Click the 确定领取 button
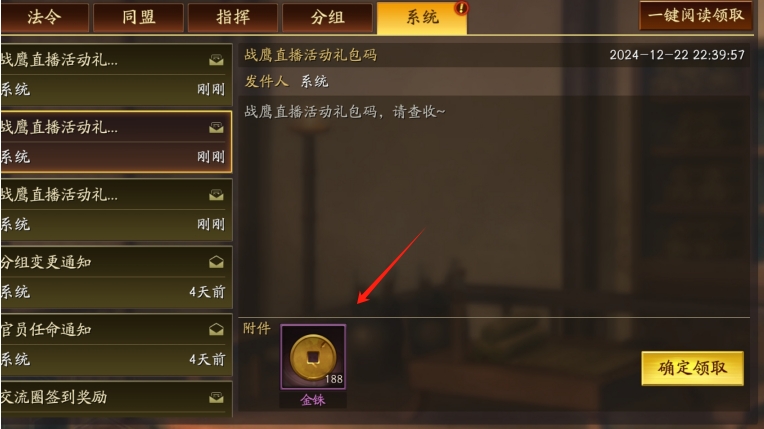The height and width of the screenshot is (429, 764). point(692,368)
